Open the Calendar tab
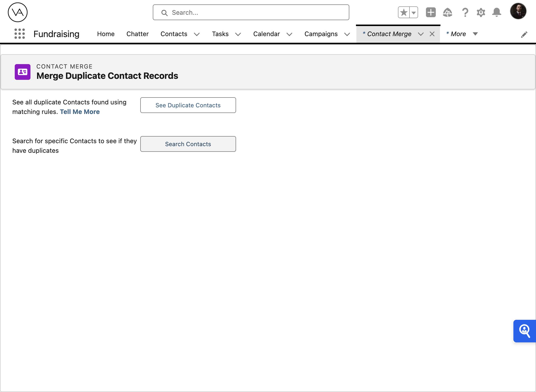Image resolution: width=536 pixels, height=392 pixels. pos(267,34)
